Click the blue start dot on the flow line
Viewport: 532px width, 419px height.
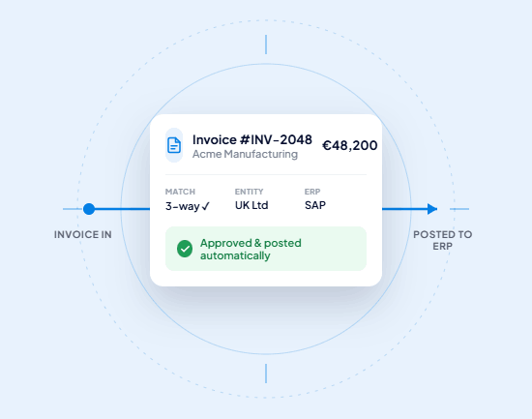(89, 209)
